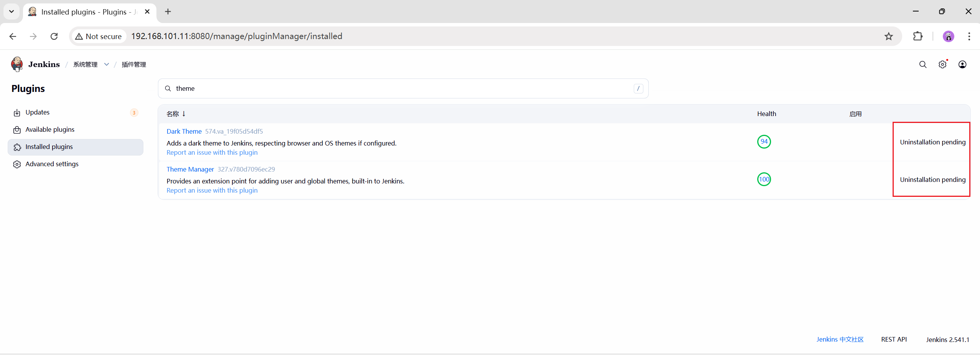Click Jenkins 2.541.1 version button
Screen dimensions: 980x355
(947, 340)
